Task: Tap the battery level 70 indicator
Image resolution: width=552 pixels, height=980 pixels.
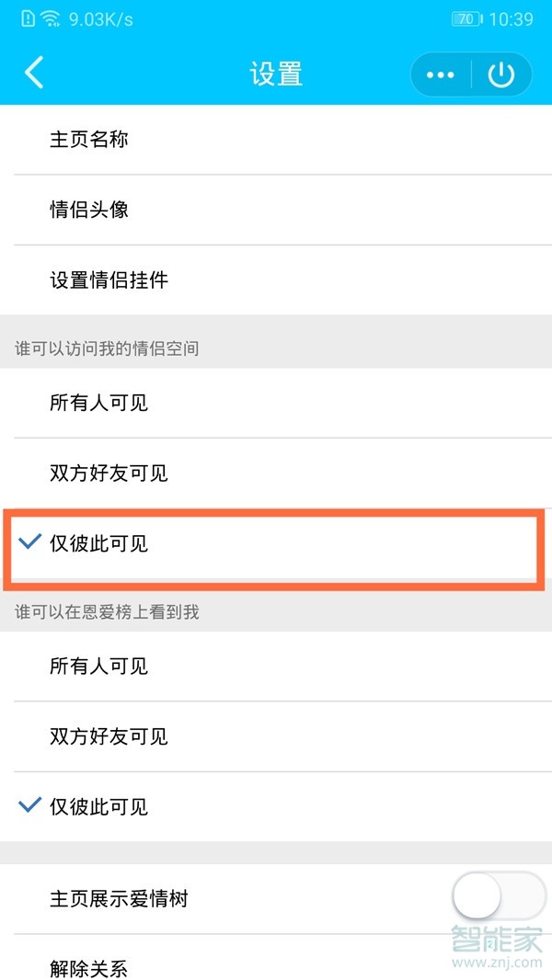Action: click(x=466, y=18)
